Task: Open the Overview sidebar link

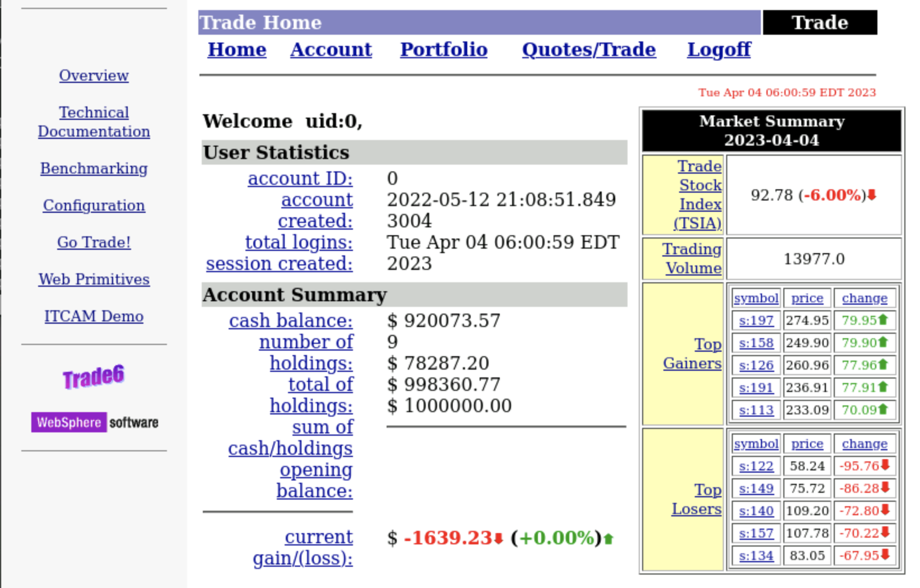Action: pos(94,76)
